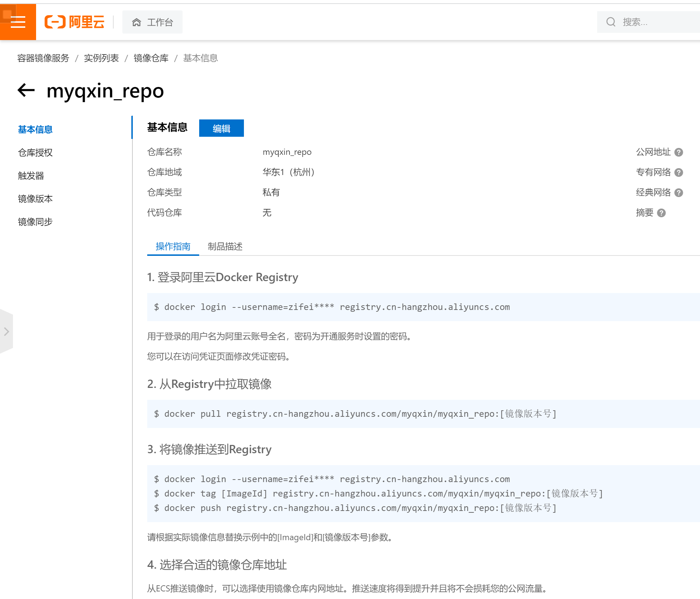The width and height of the screenshot is (700, 599).
Task: Click the 用于登录的用户名 explanation sentence
Action: [x=280, y=336]
